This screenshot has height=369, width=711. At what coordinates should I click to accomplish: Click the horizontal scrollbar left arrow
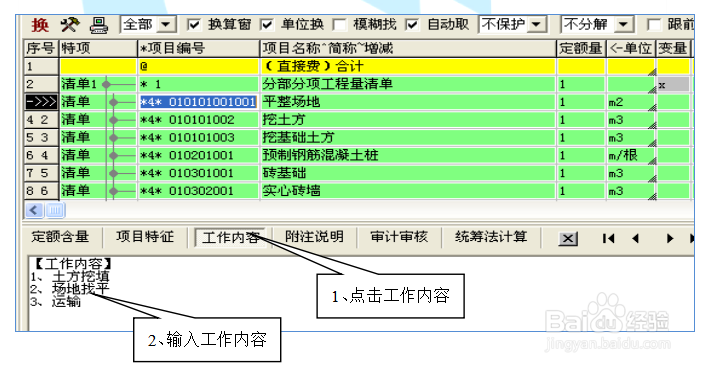pyautogui.click(x=34, y=210)
